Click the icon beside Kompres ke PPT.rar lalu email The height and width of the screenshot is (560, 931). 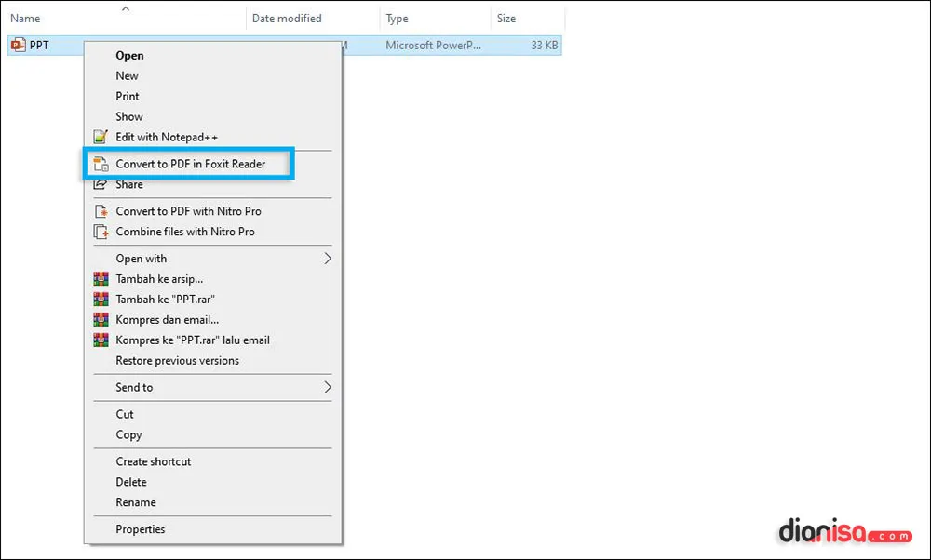[x=101, y=340]
